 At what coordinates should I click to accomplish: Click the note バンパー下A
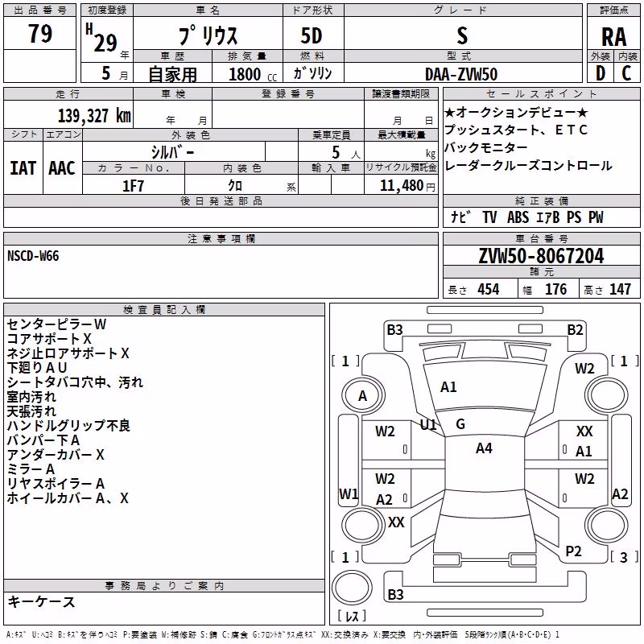[x=43, y=440]
